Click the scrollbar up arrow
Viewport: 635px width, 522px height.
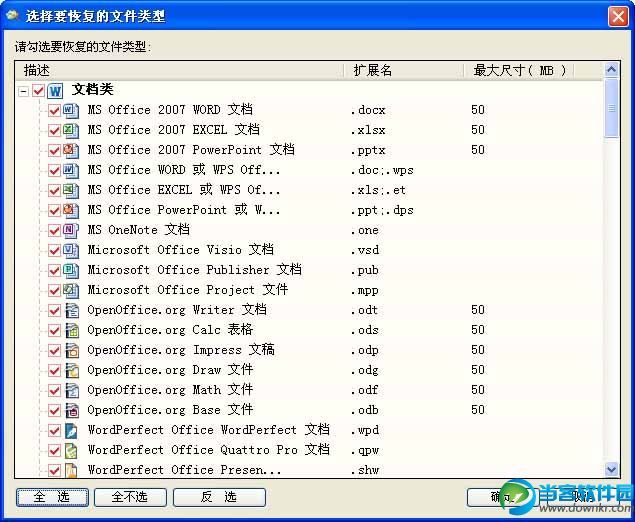[x=611, y=70]
